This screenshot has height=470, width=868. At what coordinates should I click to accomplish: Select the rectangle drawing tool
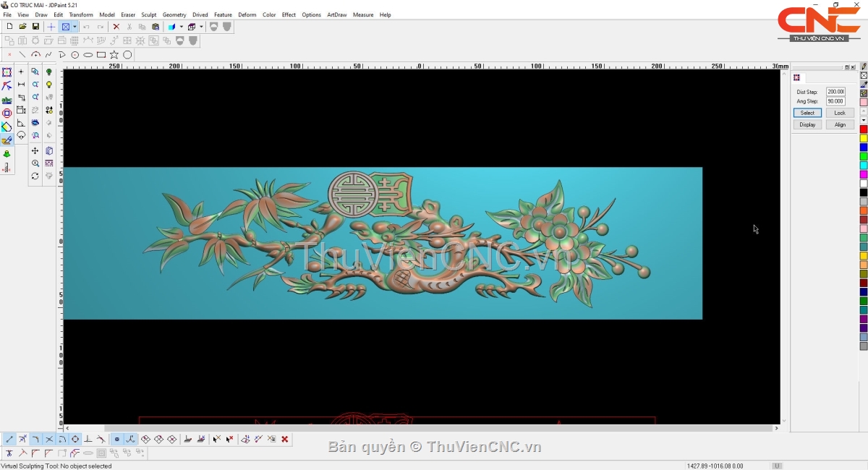tap(101, 55)
